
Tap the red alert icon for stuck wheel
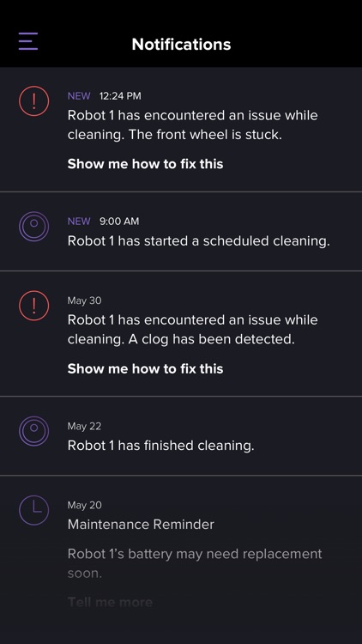[34, 101]
